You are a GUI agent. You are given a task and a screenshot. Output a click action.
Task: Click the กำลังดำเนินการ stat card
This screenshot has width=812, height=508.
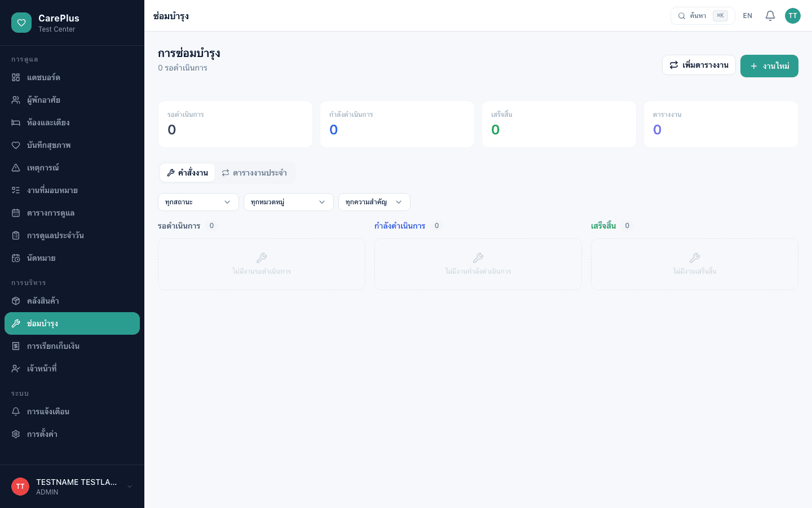pyautogui.click(x=397, y=124)
